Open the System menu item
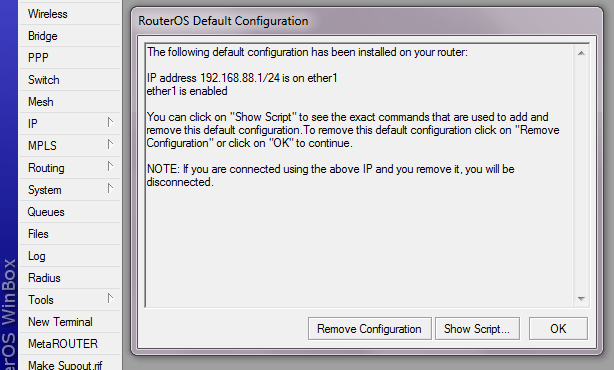 click(x=70, y=190)
